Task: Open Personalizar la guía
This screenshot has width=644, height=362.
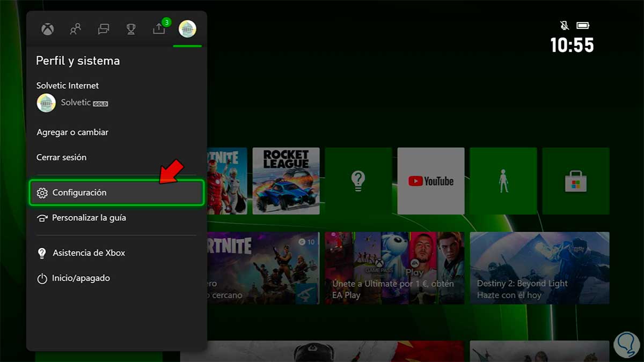Action: (116, 218)
